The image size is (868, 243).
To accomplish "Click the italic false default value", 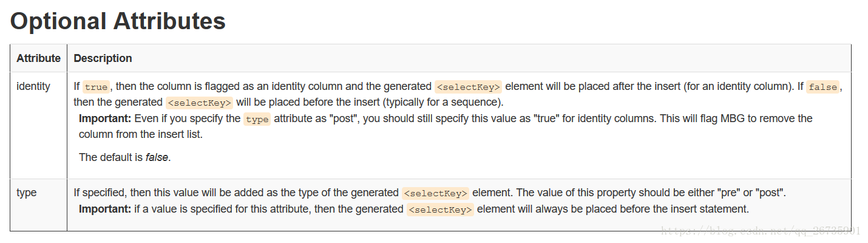I will click(157, 157).
